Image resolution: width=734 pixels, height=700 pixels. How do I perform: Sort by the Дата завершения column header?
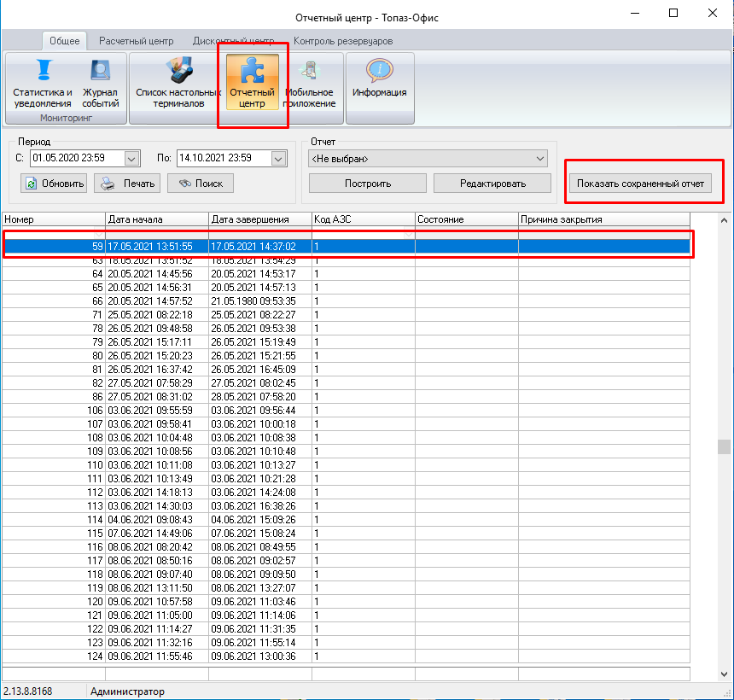(x=260, y=219)
